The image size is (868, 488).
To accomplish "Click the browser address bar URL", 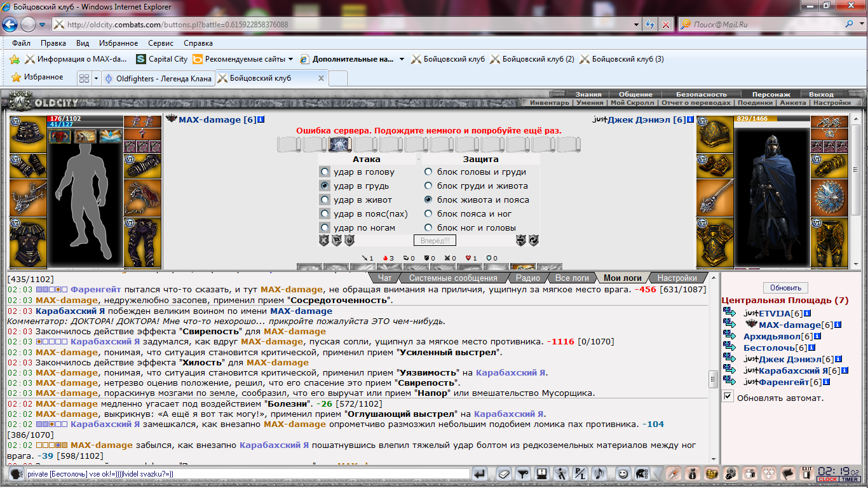I will [177, 25].
